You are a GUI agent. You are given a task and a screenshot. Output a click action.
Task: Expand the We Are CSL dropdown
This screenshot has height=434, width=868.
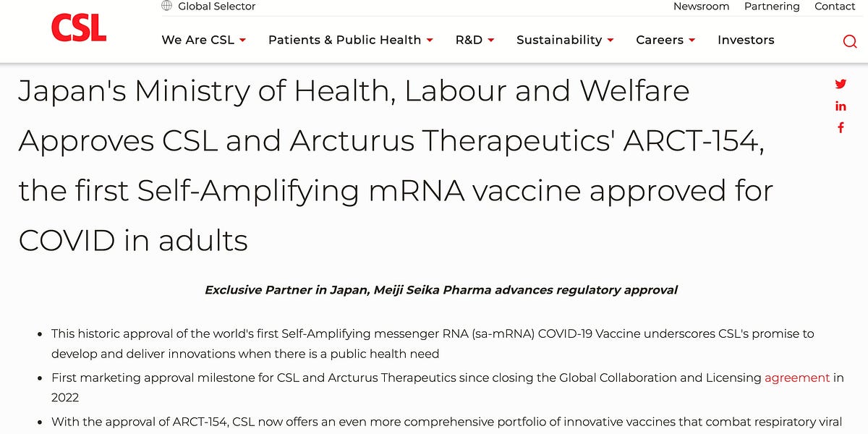(204, 41)
